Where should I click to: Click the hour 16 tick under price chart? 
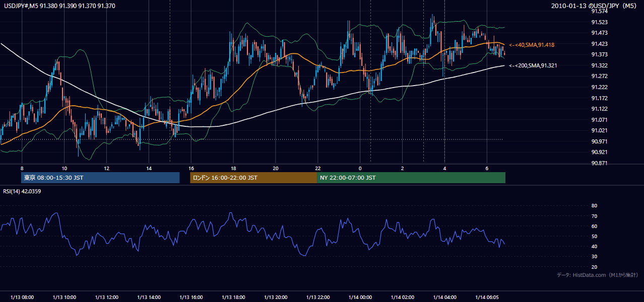click(x=191, y=168)
